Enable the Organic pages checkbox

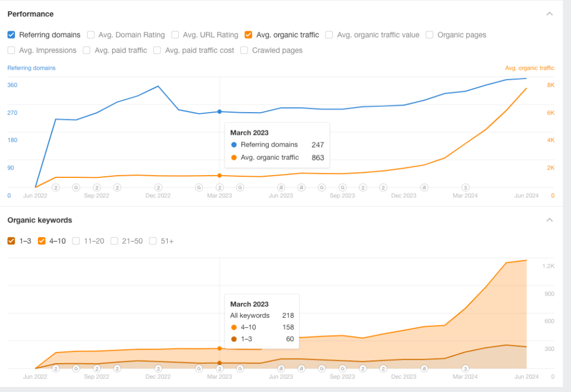tap(430, 35)
